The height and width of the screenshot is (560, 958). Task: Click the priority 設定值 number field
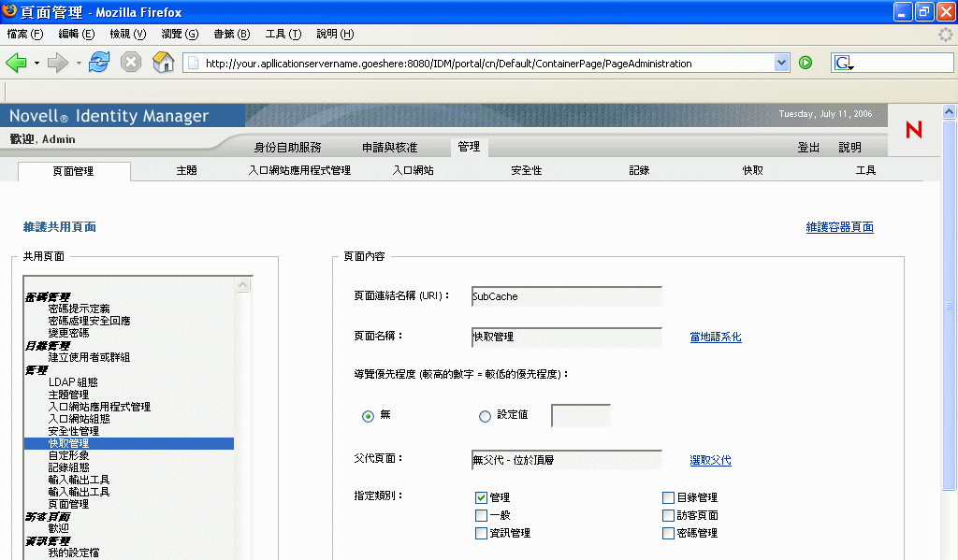[x=580, y=415]
